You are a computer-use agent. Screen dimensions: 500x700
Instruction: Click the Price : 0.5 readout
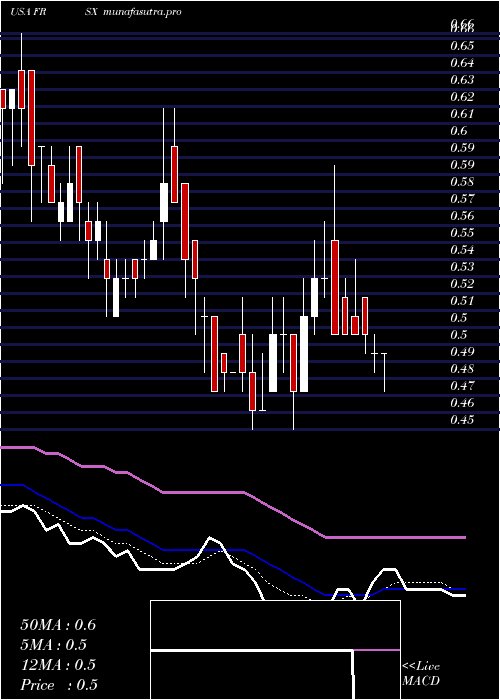(59, 685)
